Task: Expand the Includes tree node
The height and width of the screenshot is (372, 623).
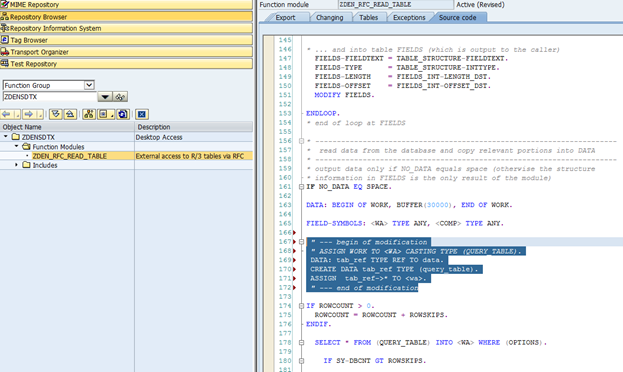Action: point(16,165)
